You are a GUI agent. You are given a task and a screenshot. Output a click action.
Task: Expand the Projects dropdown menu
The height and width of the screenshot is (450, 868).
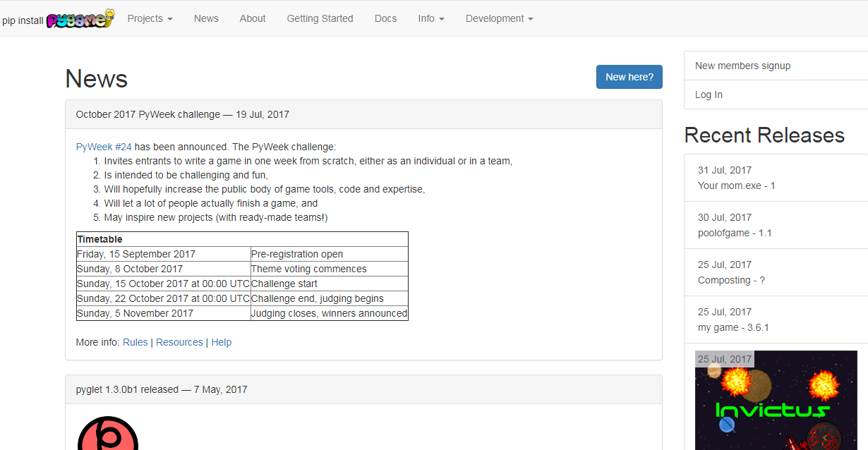150,18
